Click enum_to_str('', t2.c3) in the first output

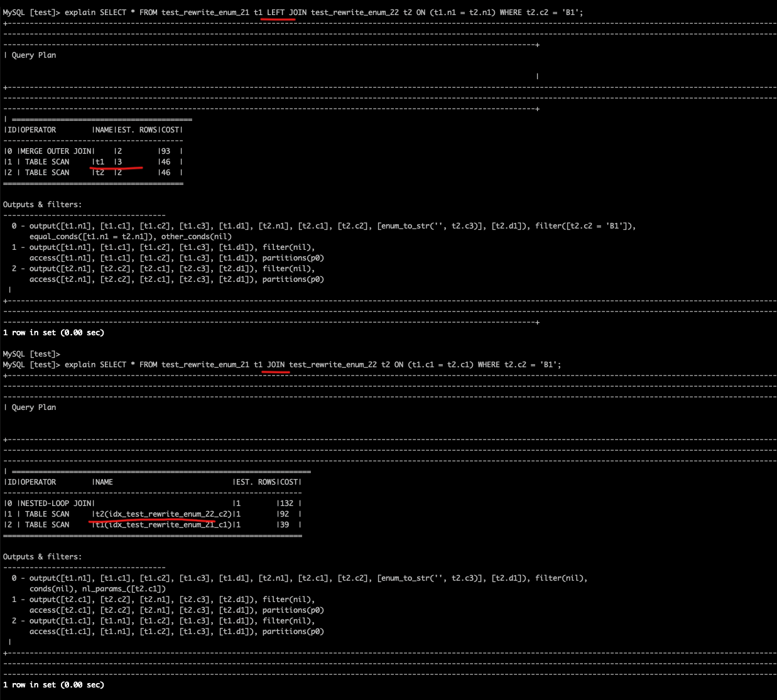click(430, 225)
